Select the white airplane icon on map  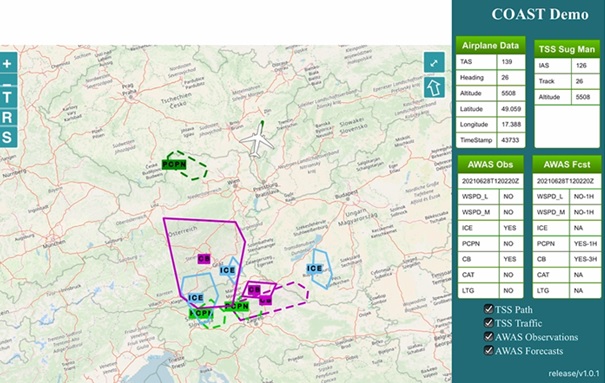[x=257, y=140]
